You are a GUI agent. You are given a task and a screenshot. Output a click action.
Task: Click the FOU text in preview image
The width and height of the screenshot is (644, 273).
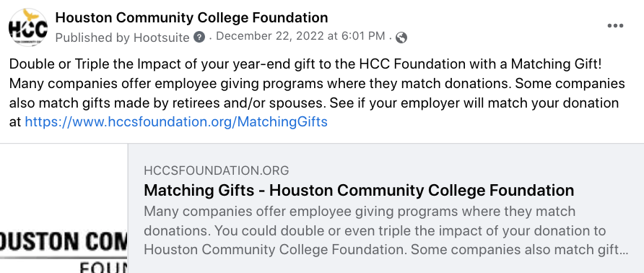tap(103, 266)
